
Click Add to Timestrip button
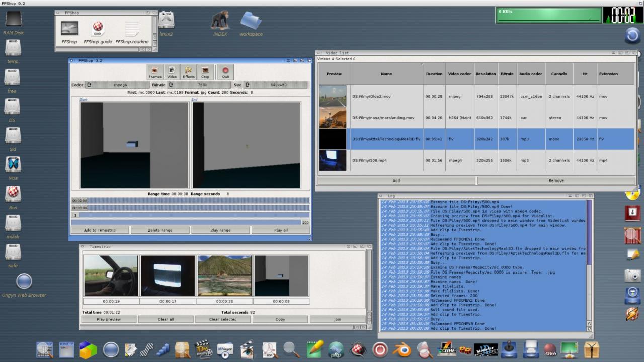click(100, 230)
